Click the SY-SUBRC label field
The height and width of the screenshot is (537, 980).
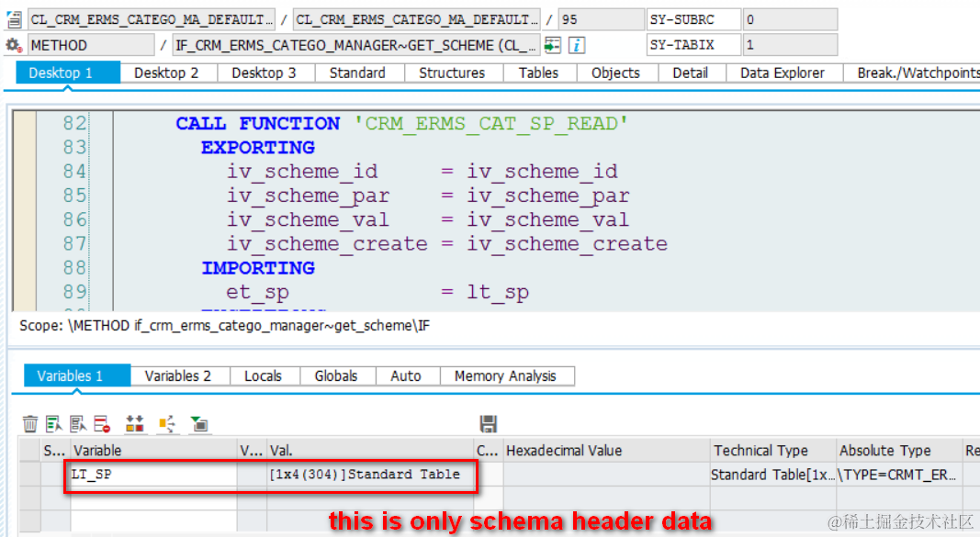click(x=693, y=19)
